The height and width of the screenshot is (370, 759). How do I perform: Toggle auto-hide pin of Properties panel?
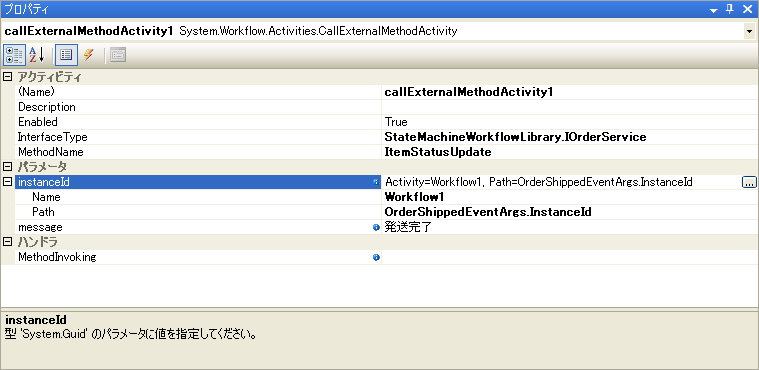pos(730,9)
